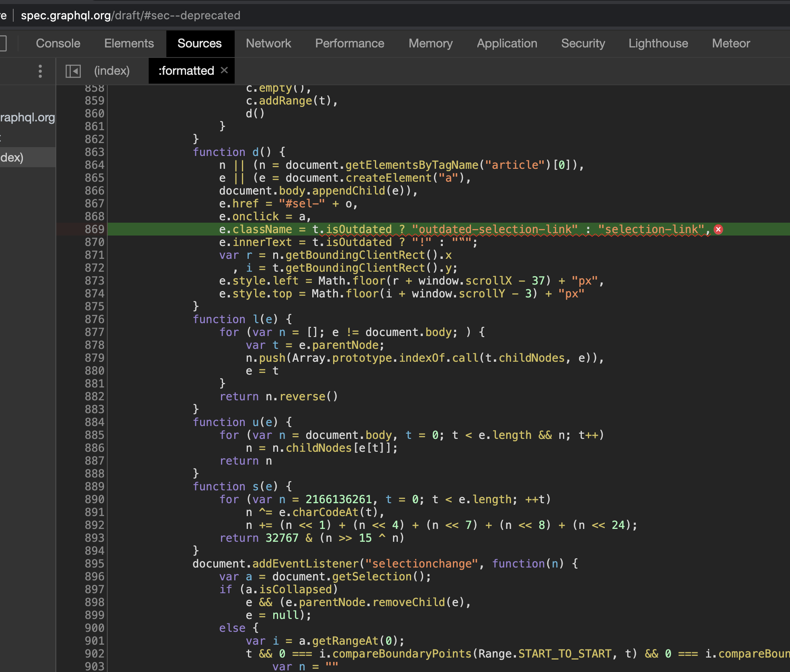Select the (index) source file tab

coord(112,70)
